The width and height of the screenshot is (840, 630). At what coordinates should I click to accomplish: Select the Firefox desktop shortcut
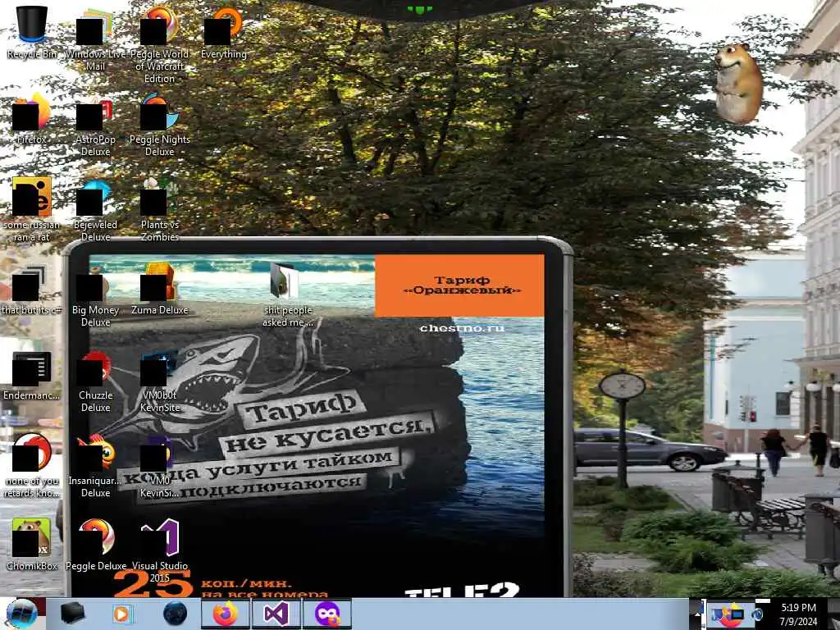coord(32,118)
